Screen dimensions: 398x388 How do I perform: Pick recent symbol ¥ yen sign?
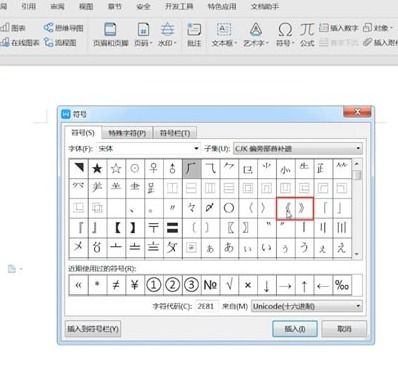point(135,285)
